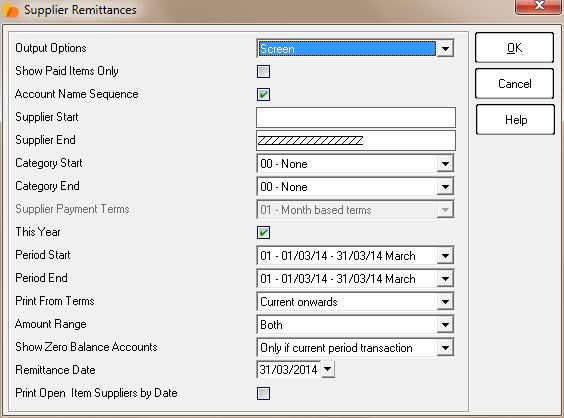This screenshot has width=564, height=418.
Task: Click the Supplier End input field
Action: click(x=356, y=140)
